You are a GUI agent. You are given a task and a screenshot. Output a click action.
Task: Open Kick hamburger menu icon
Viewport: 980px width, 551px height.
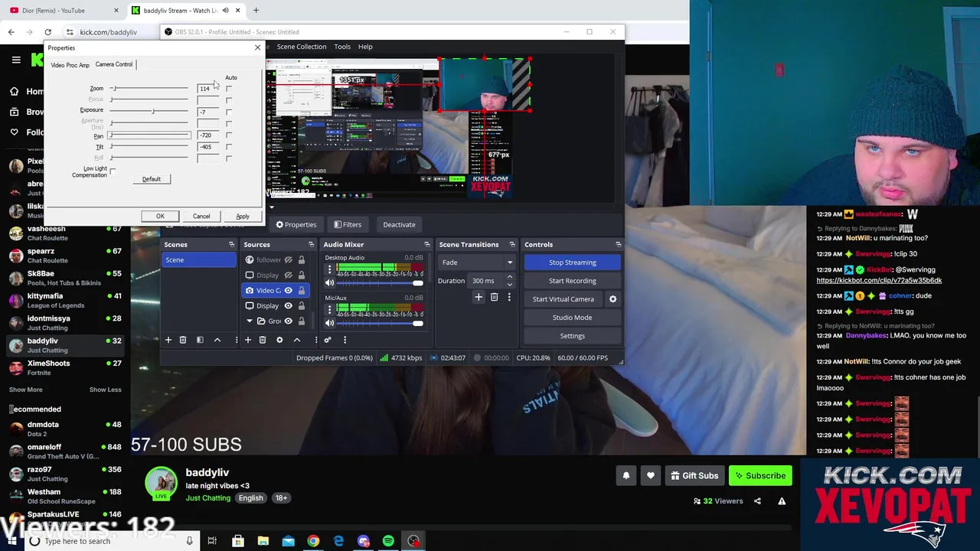pos(16,59)
